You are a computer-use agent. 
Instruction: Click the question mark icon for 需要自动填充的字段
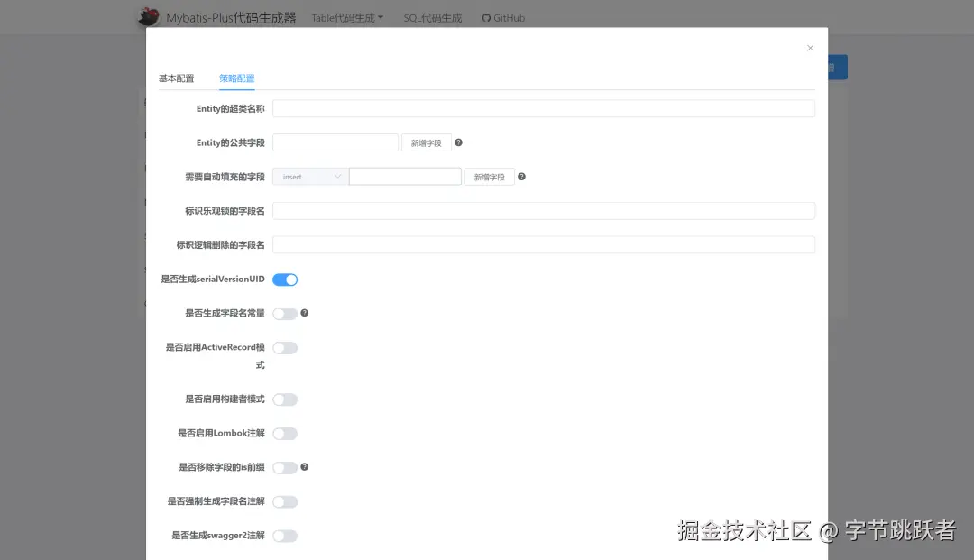coord(521,176)
